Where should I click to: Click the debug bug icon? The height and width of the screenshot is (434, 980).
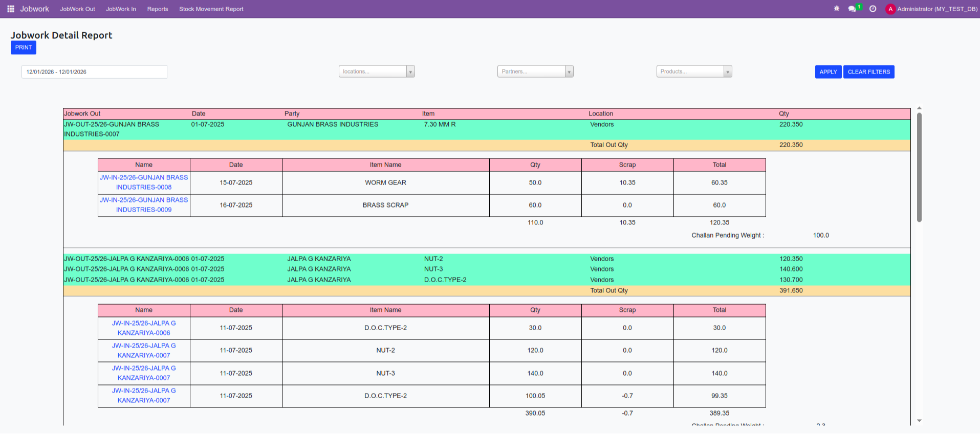837,9
